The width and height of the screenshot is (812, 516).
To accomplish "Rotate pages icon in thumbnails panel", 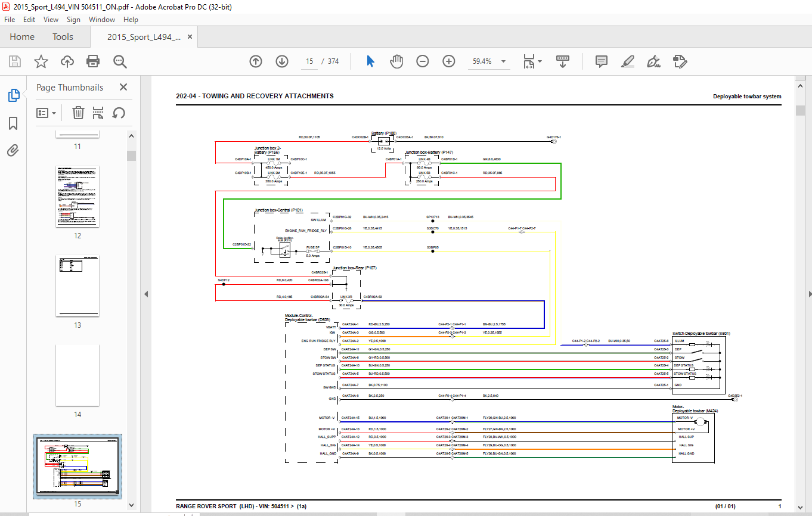I will click(x=119, y=113).
